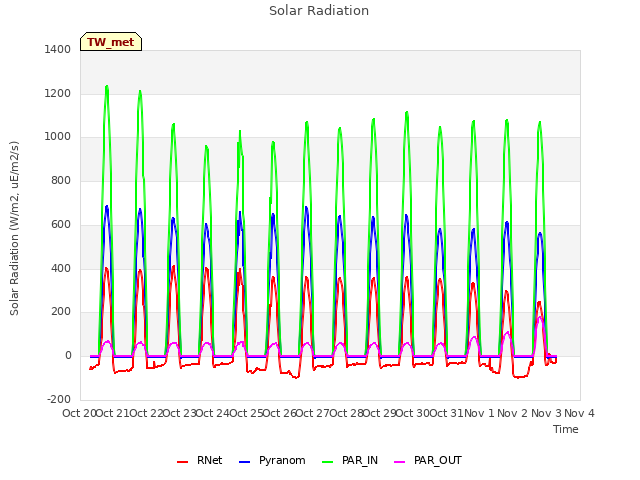
Task: Click the y-axis label Solar Radiation (W/m2, uE/m2/s)
Action: tap(14, 228)
